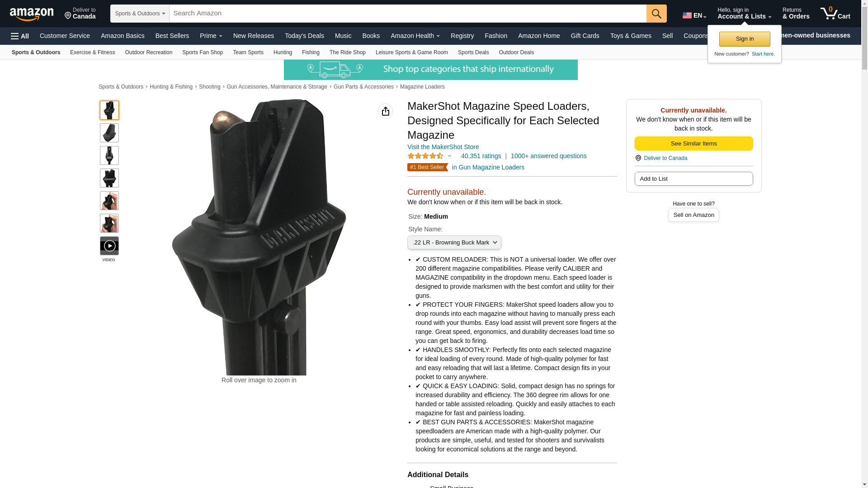Open the Amazon Health menu

[x=415, y=36]
